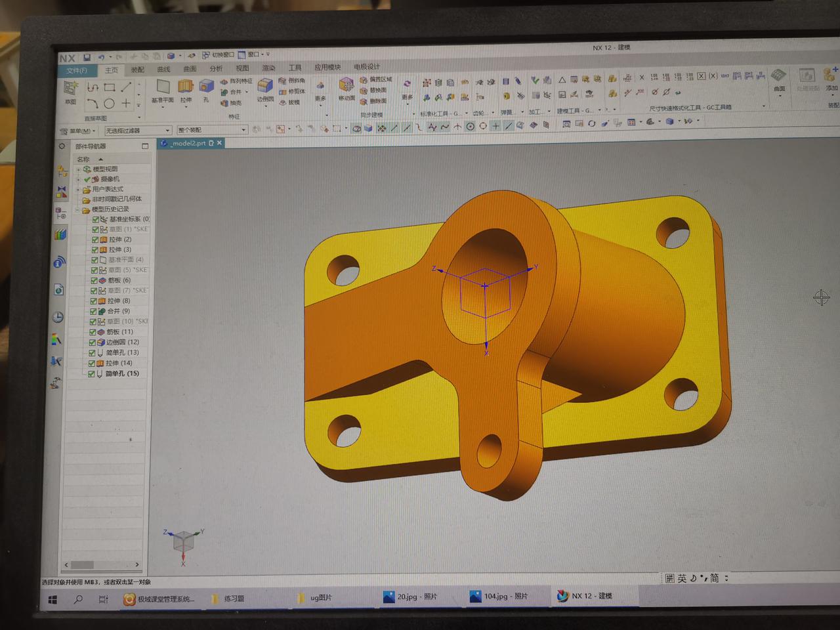The height and width of the screenshot is (630, 840).
Task: Open the 文件(F) menu
Action: [76, 70]
